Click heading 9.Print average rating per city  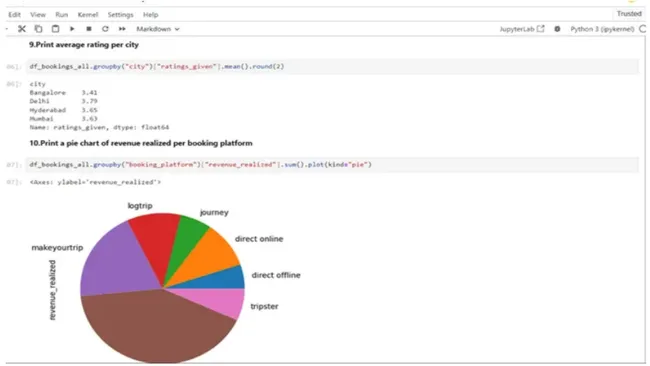pyautogui.click(x=84, y=45)
